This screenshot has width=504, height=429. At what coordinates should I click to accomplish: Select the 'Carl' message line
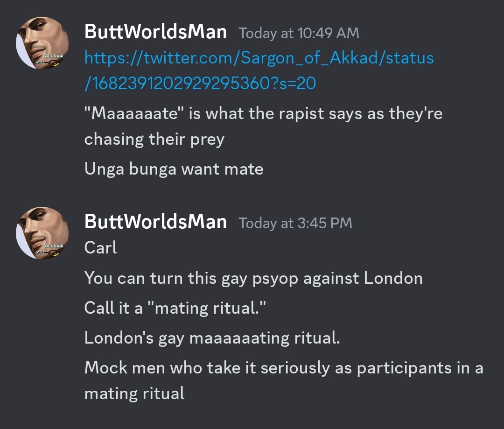tap(100, 247)
